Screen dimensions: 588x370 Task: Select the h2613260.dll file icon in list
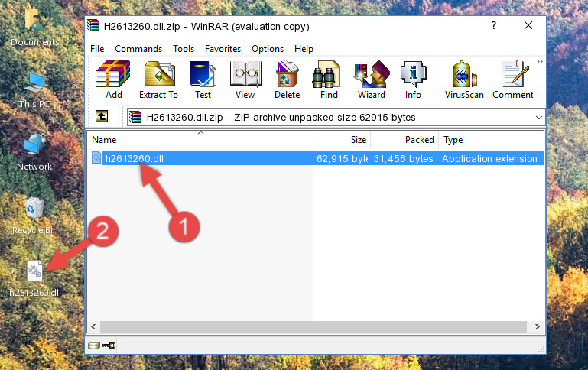click(x=96, y=157)
